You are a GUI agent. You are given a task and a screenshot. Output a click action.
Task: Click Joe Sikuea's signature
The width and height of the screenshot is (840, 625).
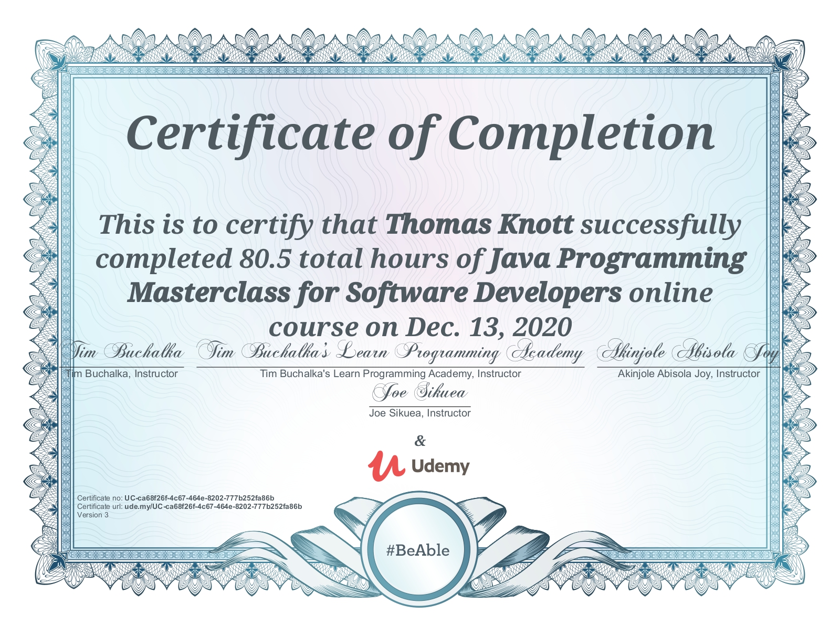click(x=420, y=391)
